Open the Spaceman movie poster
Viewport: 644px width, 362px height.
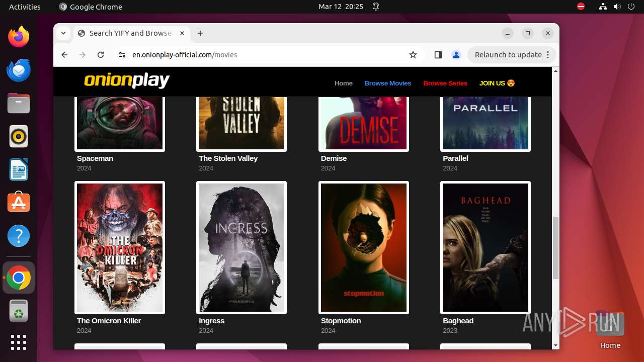coord(120,123)
